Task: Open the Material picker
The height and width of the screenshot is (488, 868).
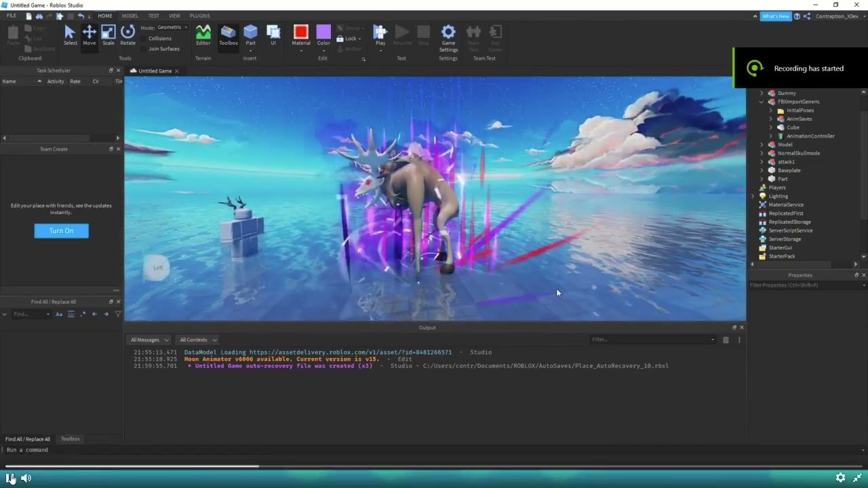Action: 301,35
